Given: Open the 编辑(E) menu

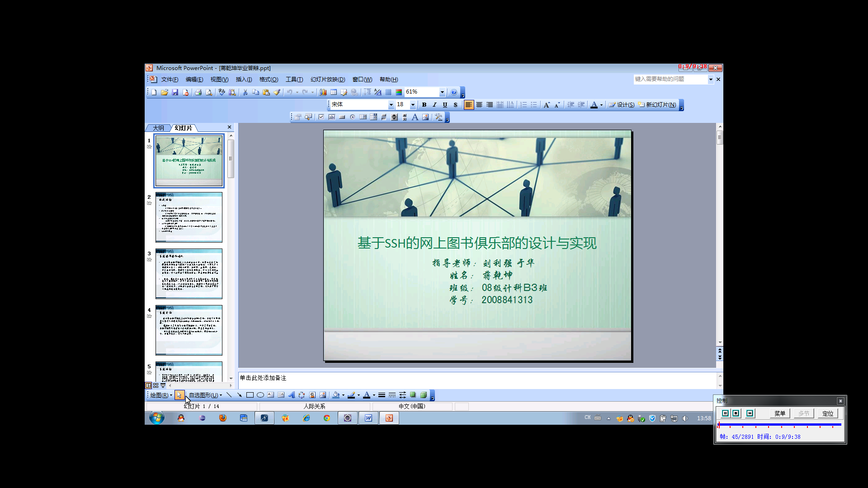Looking at the screenshot, I should click(194, 80).
